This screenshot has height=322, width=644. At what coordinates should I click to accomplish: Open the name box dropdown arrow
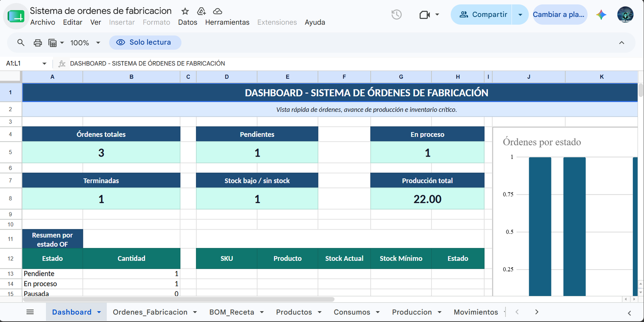tap(44, 64)
